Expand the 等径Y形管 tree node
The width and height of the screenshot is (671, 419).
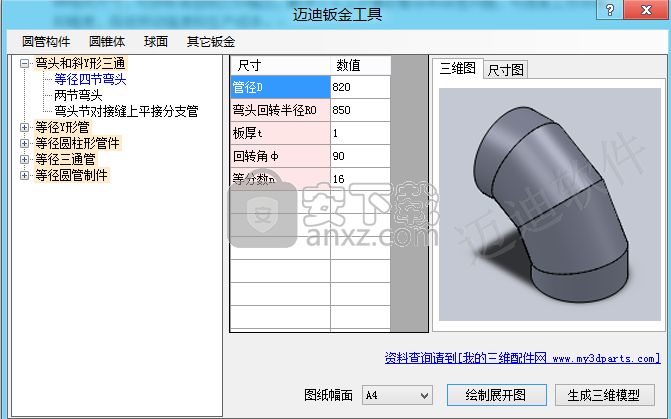click(24, 127)
